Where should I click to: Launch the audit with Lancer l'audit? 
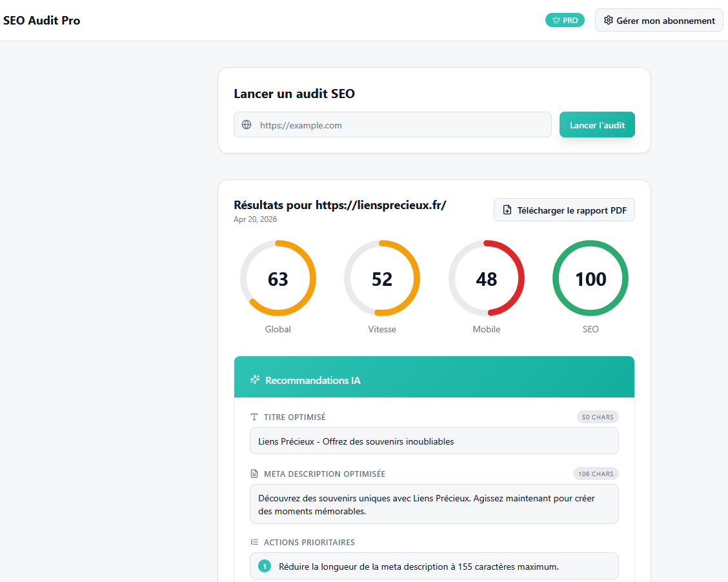596,125
